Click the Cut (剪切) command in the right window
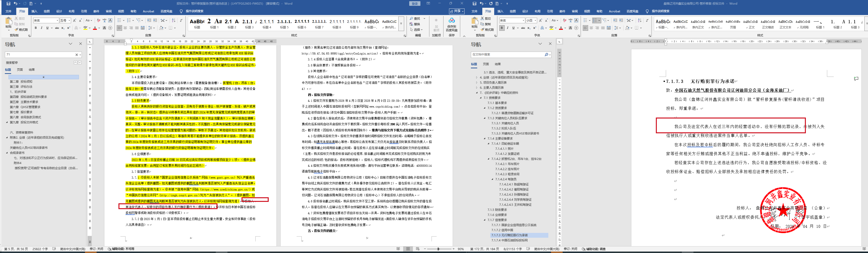The height and width of the screenshot is (253, 868). pyautogui.click(x=485, y=18)
